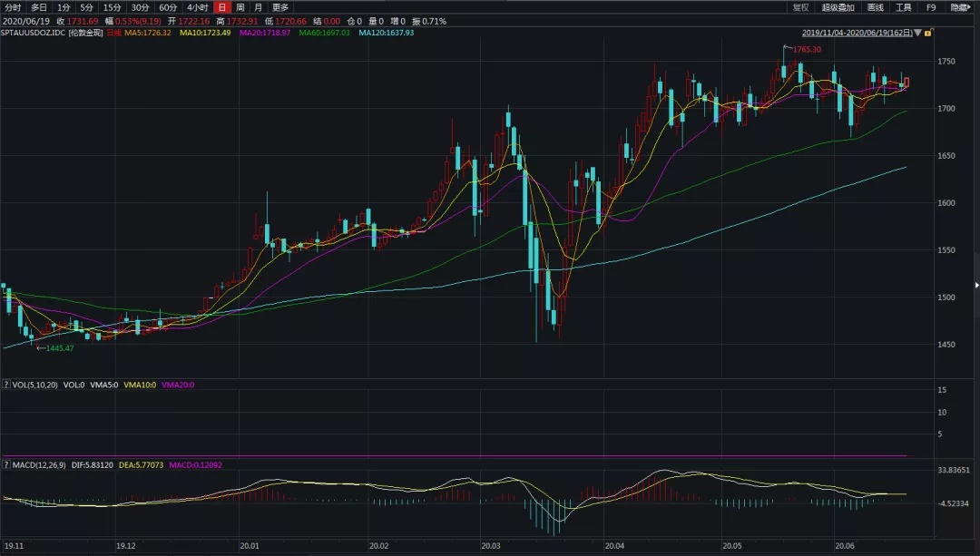The image size is (980, 556).
Task: Select the 60分 timeframe tab
Action: point(168,7)
